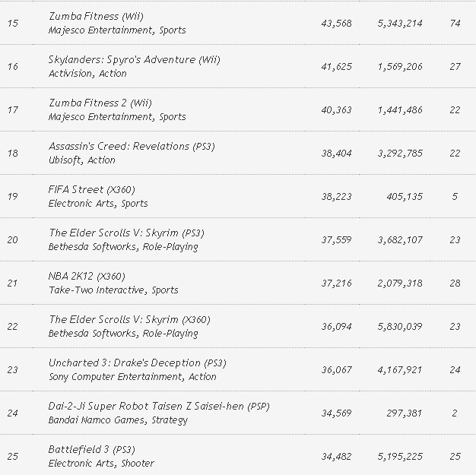Click the Take-Two Interactive, Sports line
This screenshot has width=476, height=475.
point(113,290)
